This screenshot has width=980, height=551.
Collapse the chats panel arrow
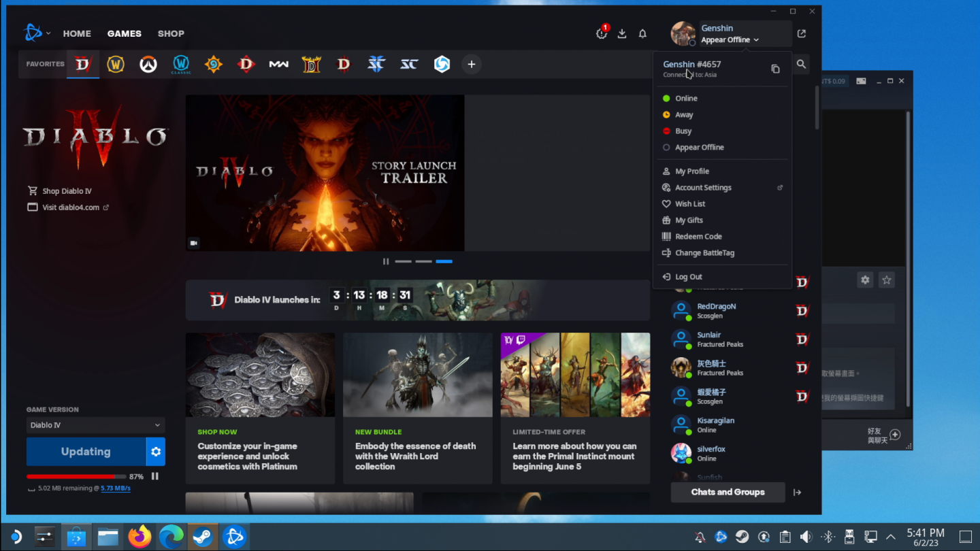point(798,492)
